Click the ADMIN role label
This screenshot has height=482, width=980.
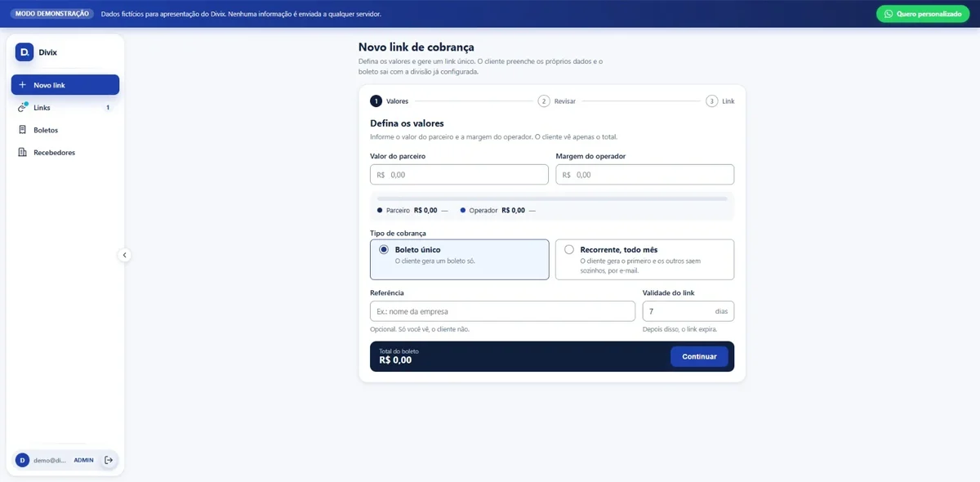coord(84,460)
